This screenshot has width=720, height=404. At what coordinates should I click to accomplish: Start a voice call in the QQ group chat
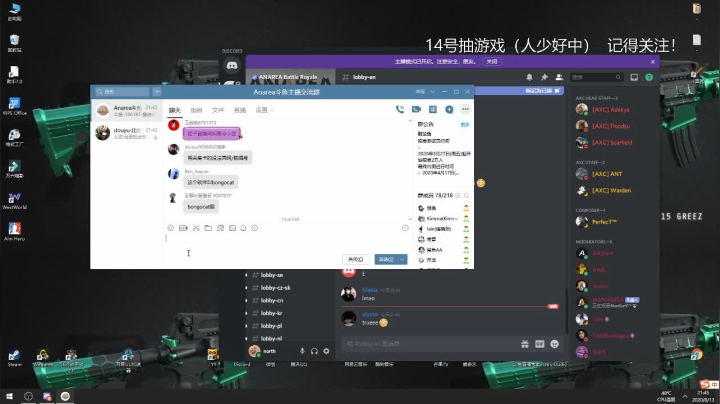click(x=400, y=109)
